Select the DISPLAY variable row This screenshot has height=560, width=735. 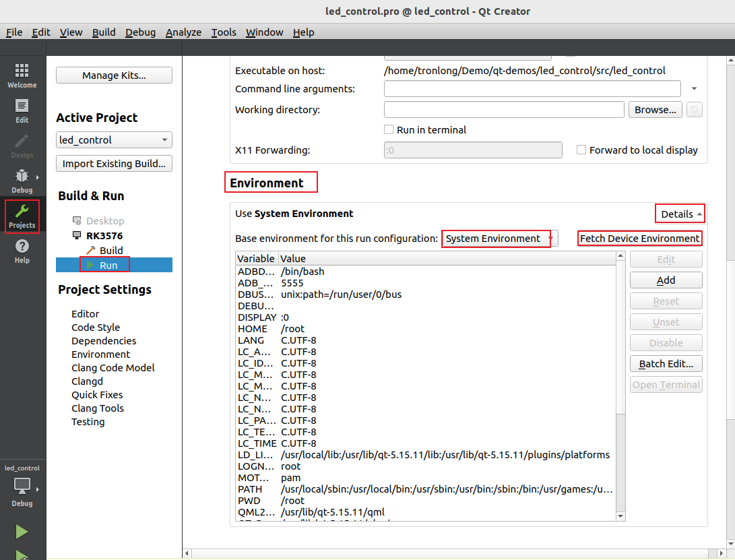[x=426, y=317]
